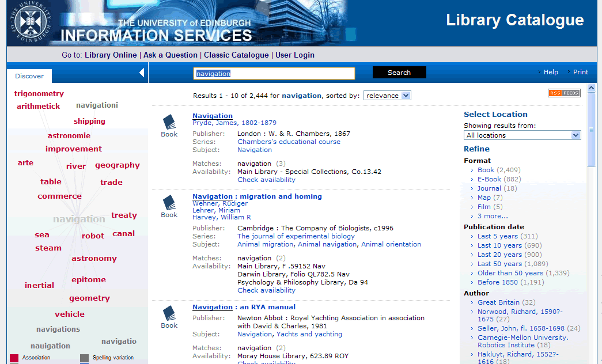Click the grey Spelling variation legend swatch

pyautogui.click(x=84, y=358)
